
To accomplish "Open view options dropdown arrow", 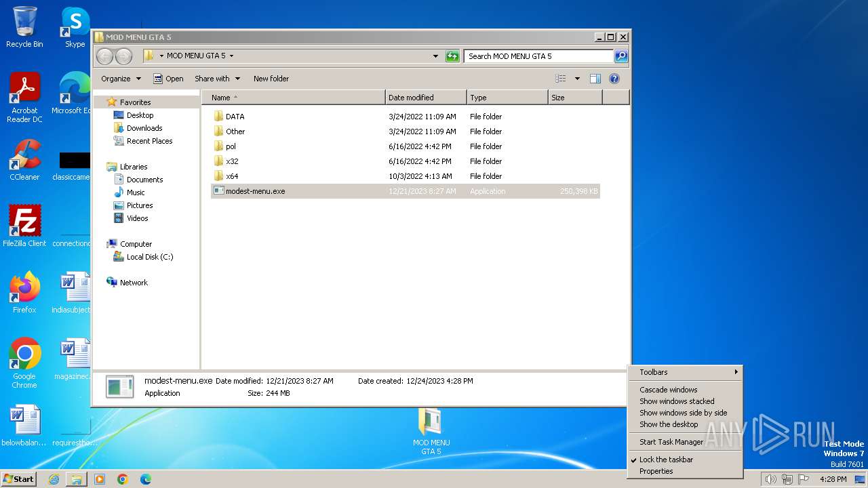I will [x=577, y=79].
